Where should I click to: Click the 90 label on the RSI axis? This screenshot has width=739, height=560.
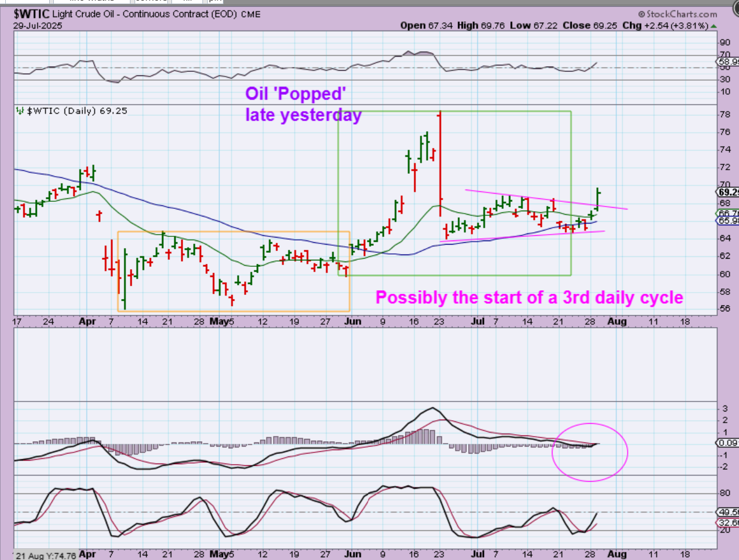pyautogui.click(x=724, y=42)
